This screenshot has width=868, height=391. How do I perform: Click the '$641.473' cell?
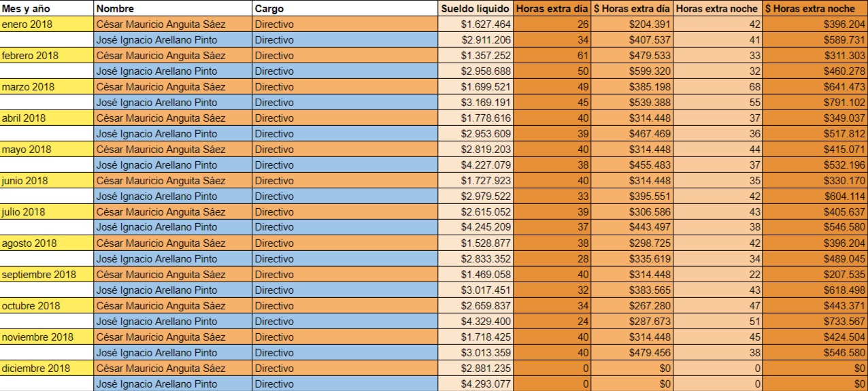point(815,87)
